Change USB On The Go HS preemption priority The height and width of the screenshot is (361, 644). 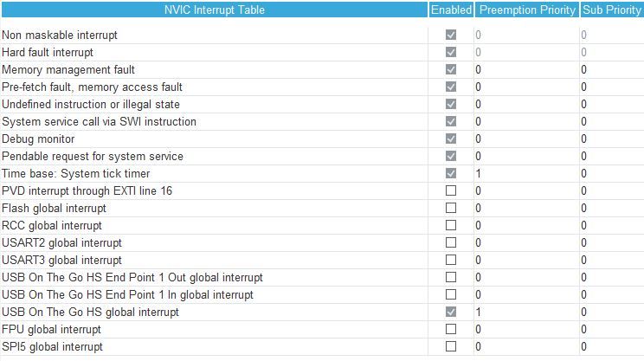[526, 312]
